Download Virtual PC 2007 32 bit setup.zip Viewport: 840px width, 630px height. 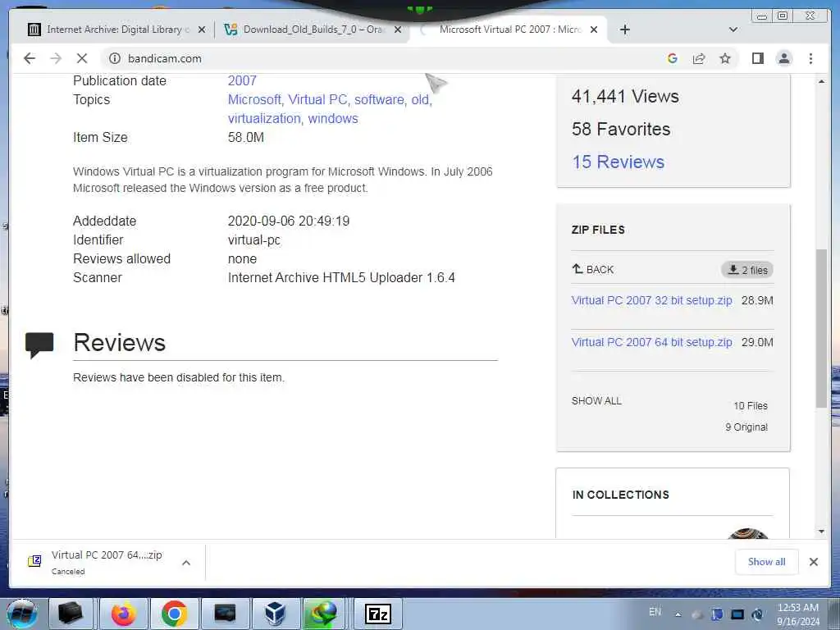click(x=651, y=300)
